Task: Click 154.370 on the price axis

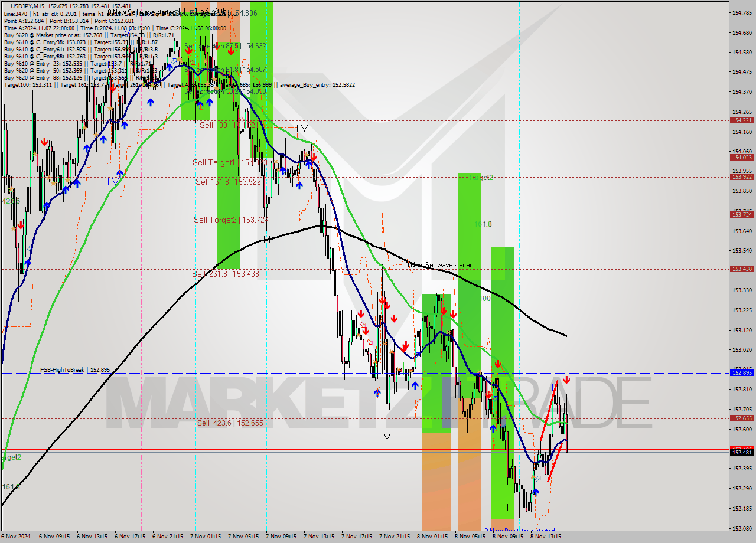Action: 742,91
